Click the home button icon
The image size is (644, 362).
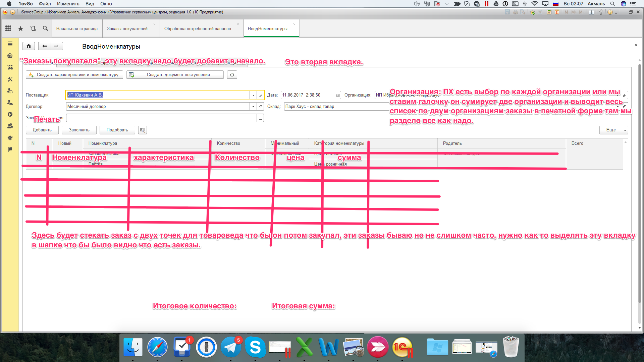point(29,46)
